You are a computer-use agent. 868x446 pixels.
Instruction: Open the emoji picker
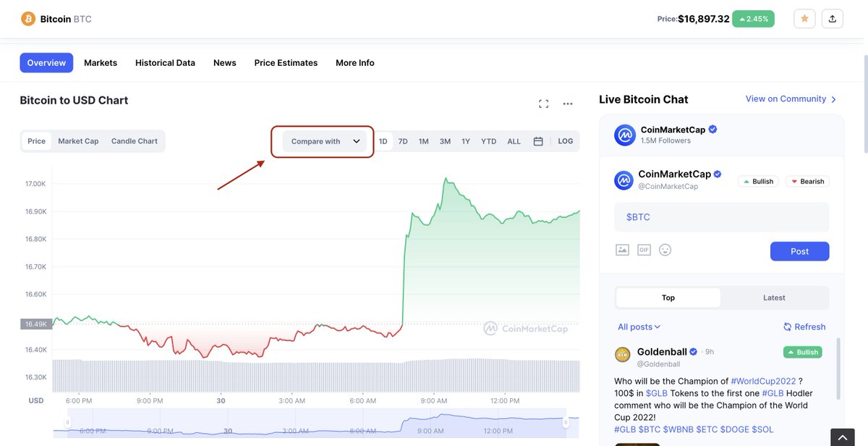tap(665, 250)
